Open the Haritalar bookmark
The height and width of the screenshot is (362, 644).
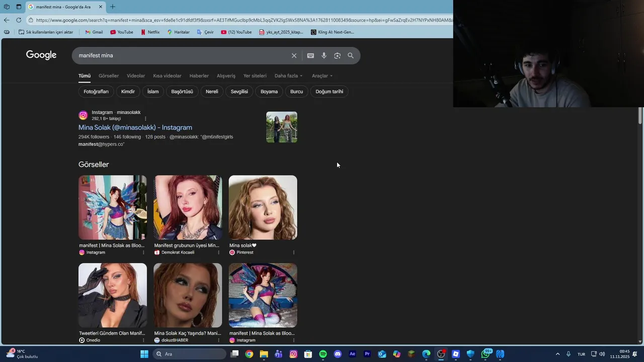pyautogui.click(x=179, y=32)
